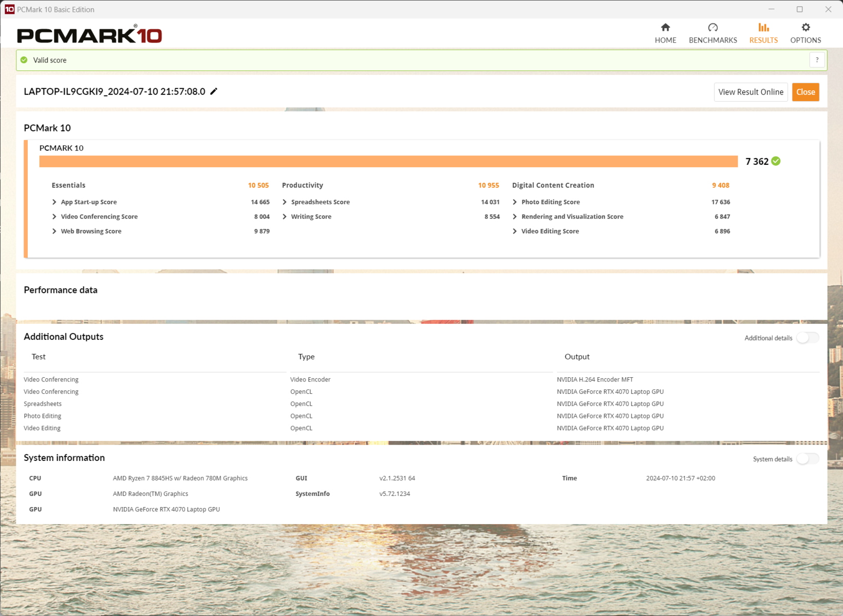Open the Home page icon
The image size is (843, 616).
click(665, 28)
